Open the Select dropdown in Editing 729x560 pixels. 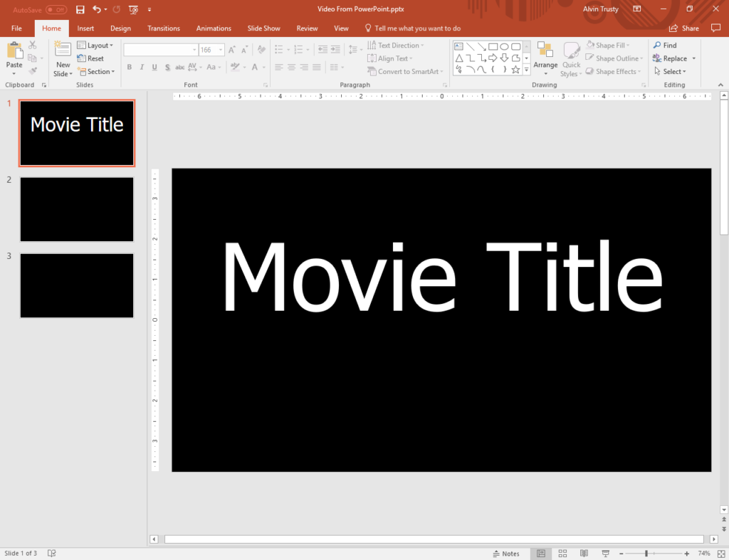pyautogui.click(x=670, y=72)
